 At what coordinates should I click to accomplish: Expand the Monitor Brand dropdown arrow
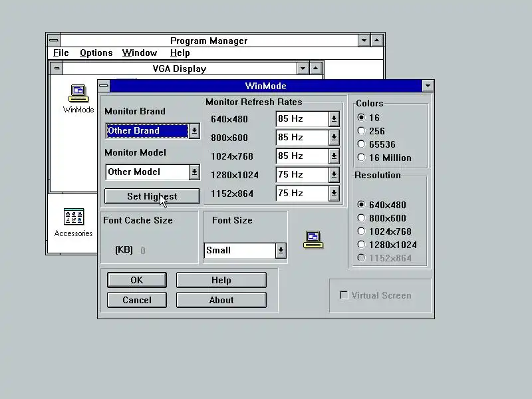click(194, 131)
